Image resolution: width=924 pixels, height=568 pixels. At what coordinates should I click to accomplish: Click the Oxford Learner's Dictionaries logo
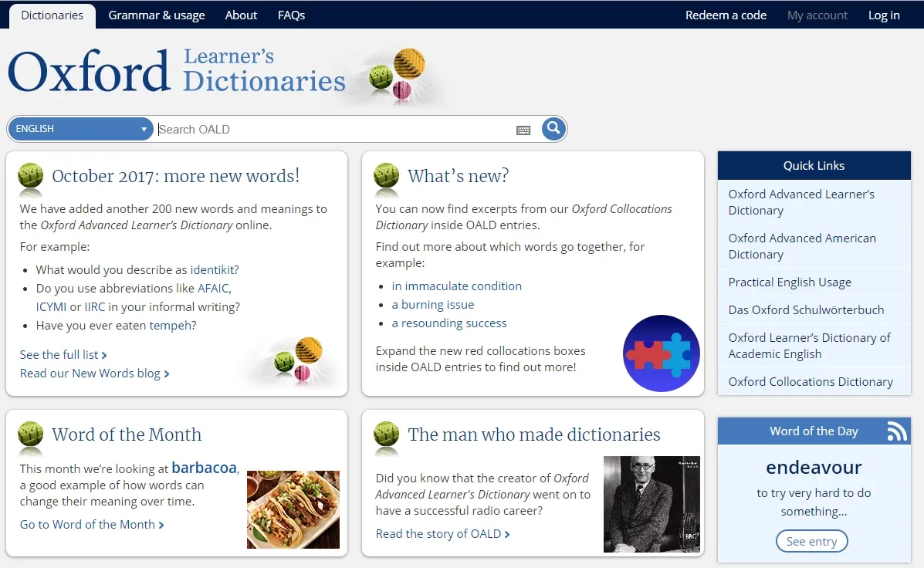pyautogui.click(x=177, y=71)
